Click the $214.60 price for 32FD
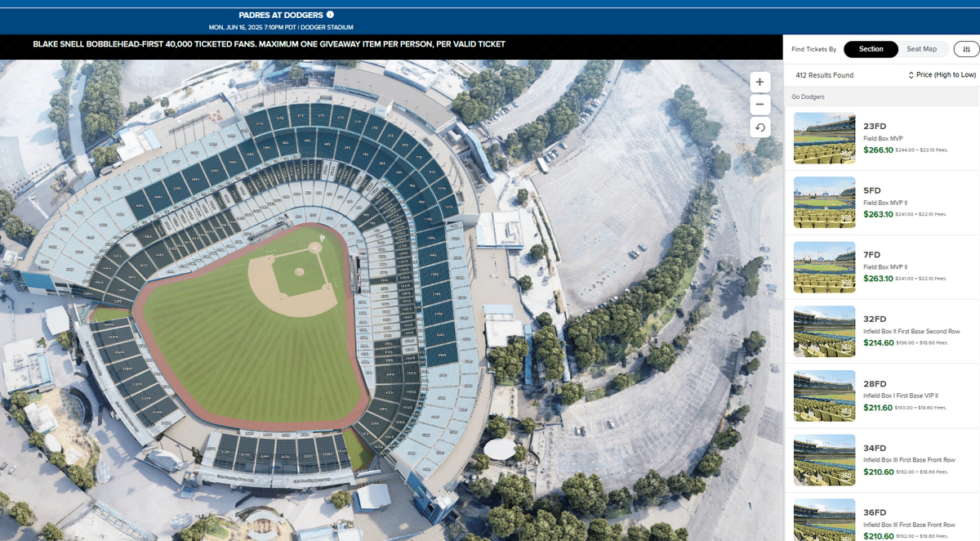 [x=878, y=342]
